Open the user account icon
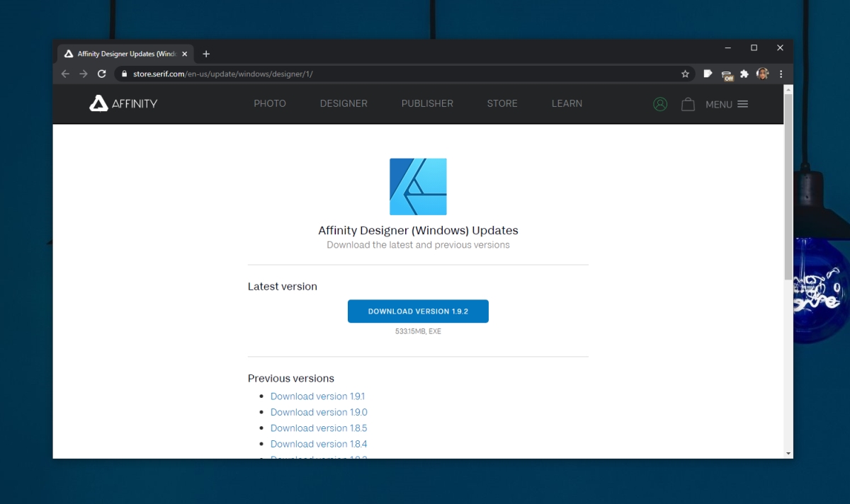 point(660,104)
